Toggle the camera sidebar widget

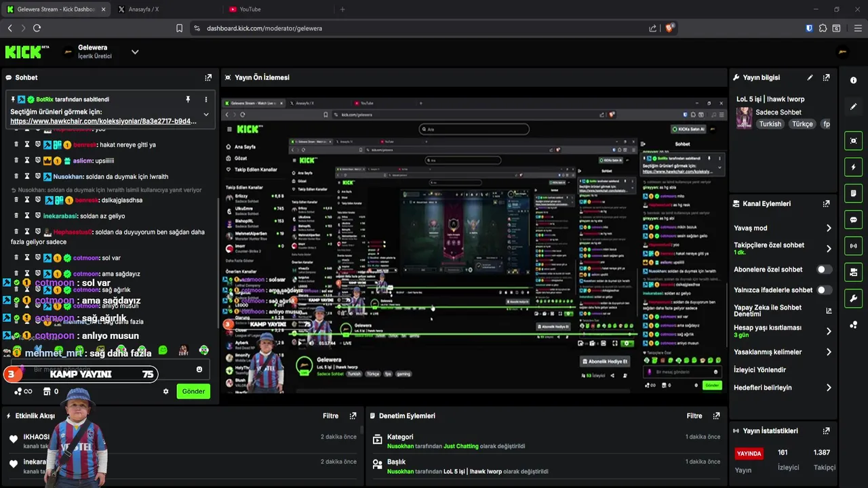[x=853, y=272]
